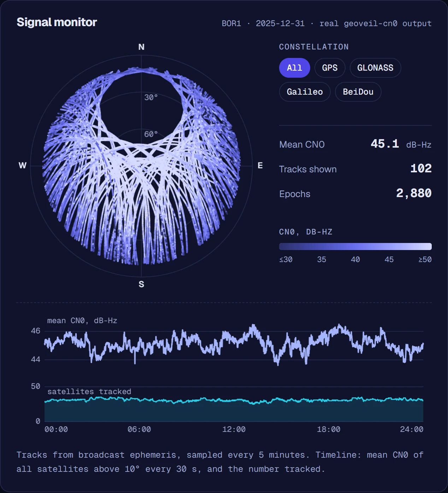
Task: Click the 50 satellites axis label
Action: (36, 386)
